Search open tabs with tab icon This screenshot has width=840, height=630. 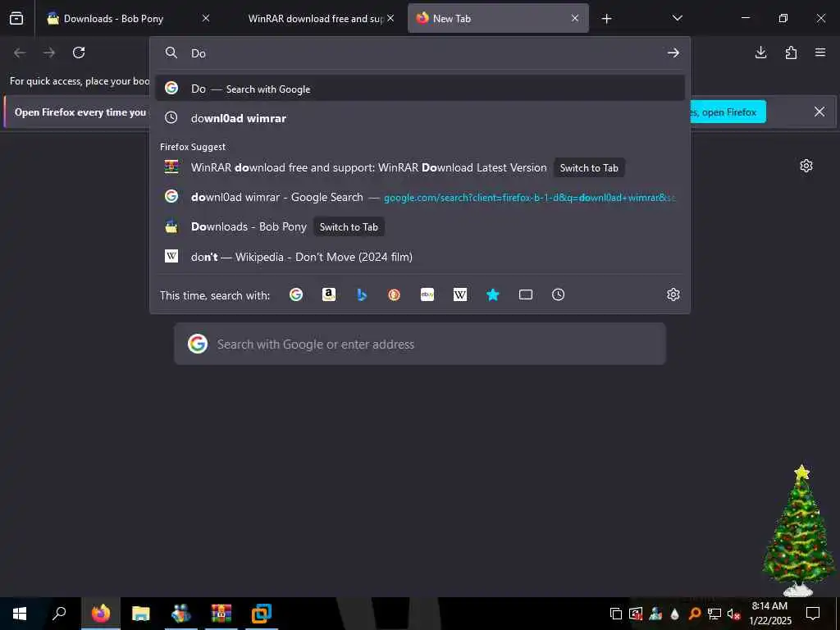pyautogui.click(x=526, y=294)
